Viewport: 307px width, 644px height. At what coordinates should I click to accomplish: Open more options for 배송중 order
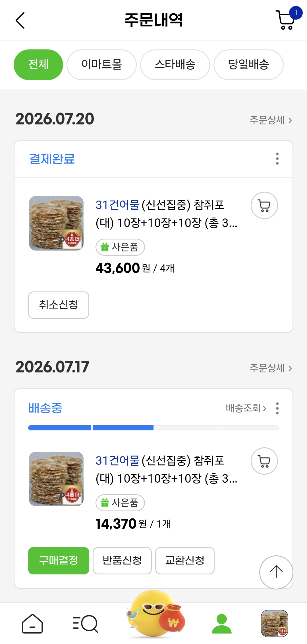coord(277,408)
